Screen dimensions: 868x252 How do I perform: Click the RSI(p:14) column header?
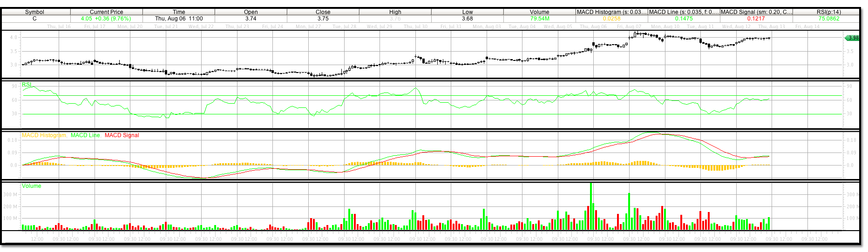pyautogui.click(x=828, y=12)
